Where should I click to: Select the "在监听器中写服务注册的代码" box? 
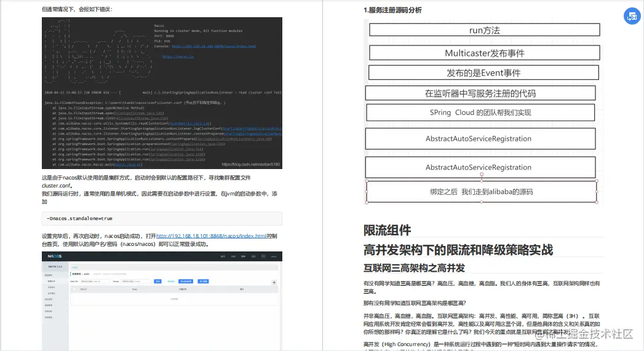pos(480,93)
